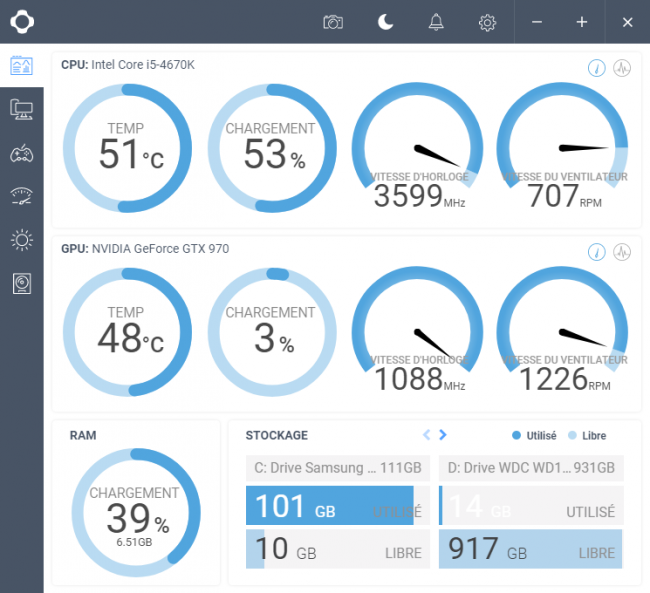
Task: Click the C: drive 101 GB used bar
Action: (330, 506)
